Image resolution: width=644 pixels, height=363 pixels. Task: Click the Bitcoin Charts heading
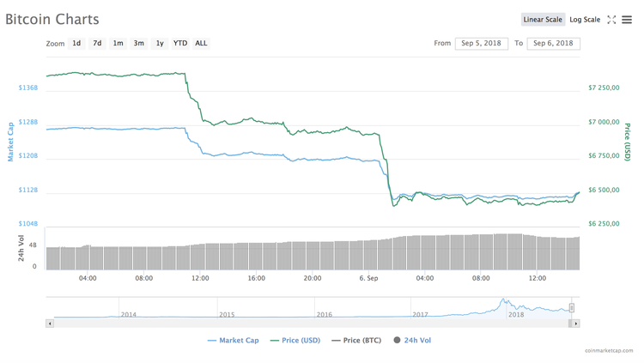pyautogui.click(x=52, y=19)
